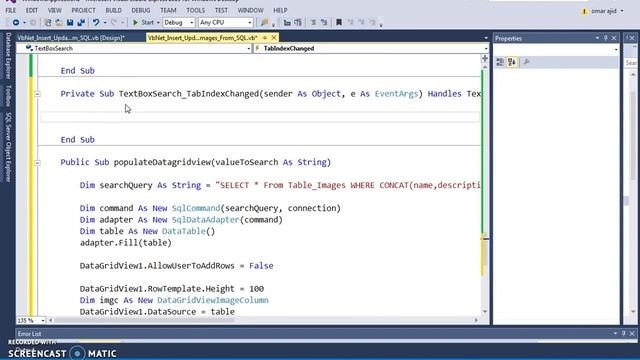Screen dimensions: 640x360
Task: Click the omar ajid account name
Action: pos(604,11)
